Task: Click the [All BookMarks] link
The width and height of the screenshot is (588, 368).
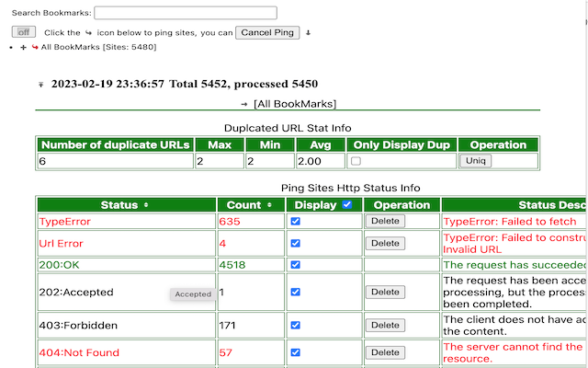Action: [x=295, y=104]
